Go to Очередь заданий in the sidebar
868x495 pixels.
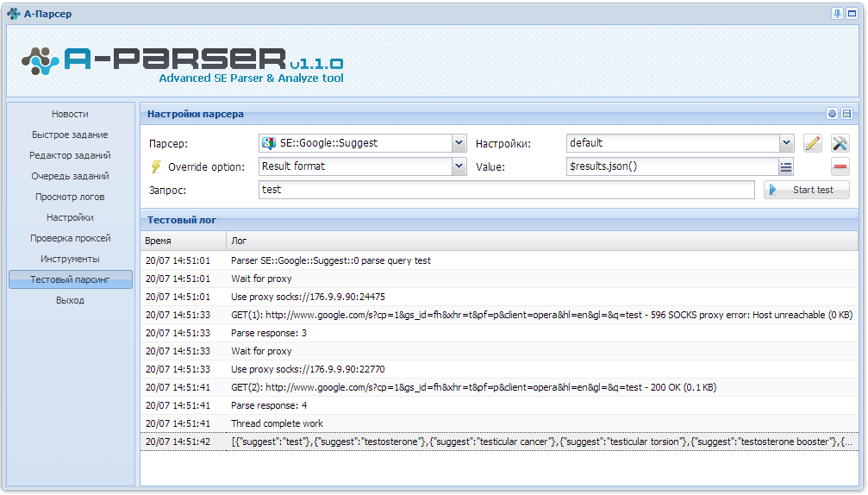pyautogui.click(x=71, y=176)
